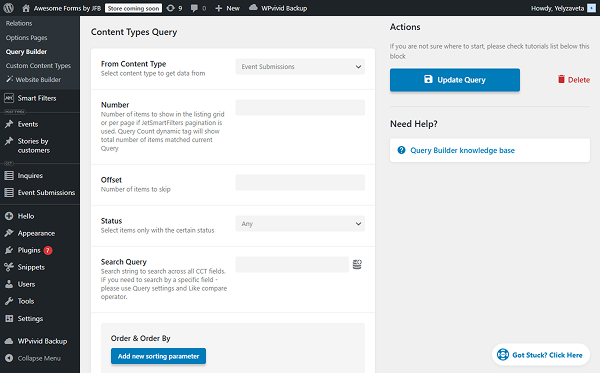The image size is (600, 373).
Task: Click the floppy disk icon on Update Query
Action: coord(428,79)
